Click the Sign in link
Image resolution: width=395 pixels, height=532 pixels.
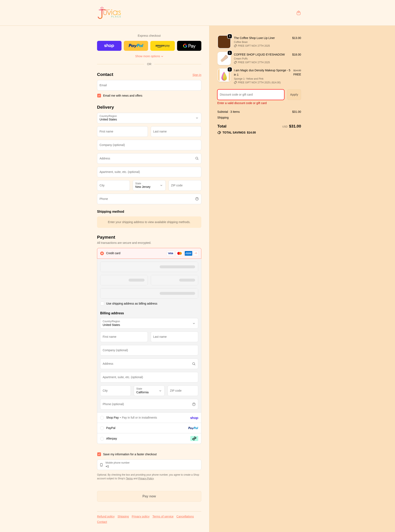click(197, 75)
